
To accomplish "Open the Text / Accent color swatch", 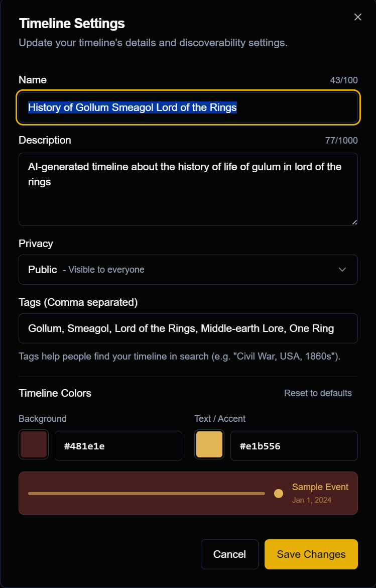I will pyautogui.click(x=209, y=444).
